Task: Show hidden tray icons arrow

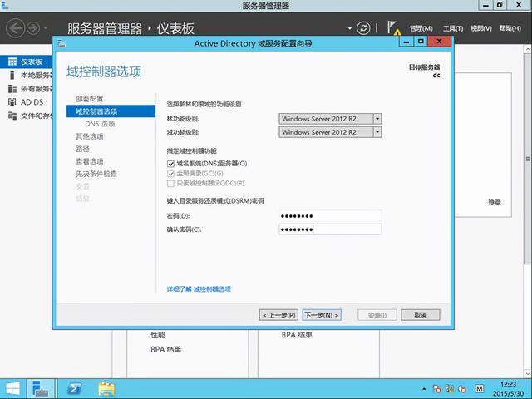Action: point(424,389)
